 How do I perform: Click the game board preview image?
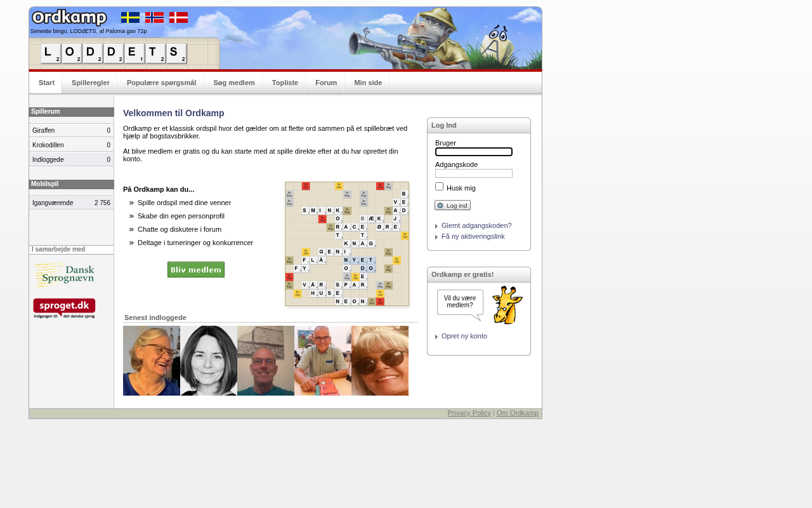pos(347,244)
